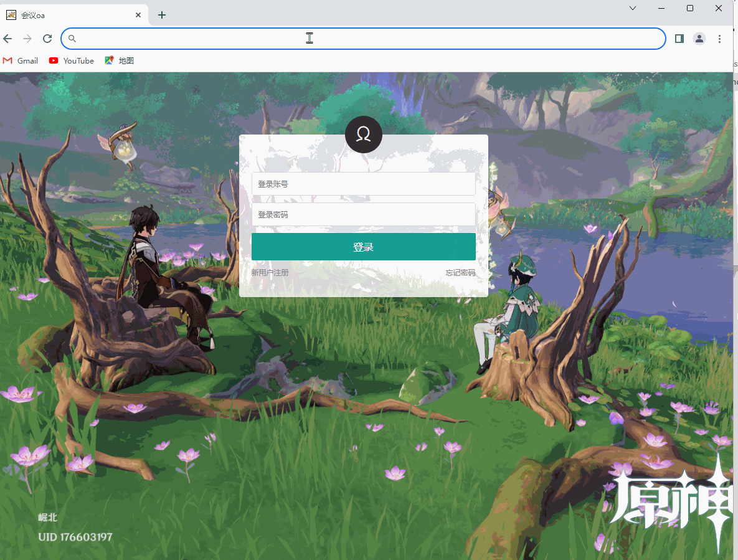Screen dimensions: 738x560
Task: Go forward using the browser forward arrow
Action: [x=27, y=39]
